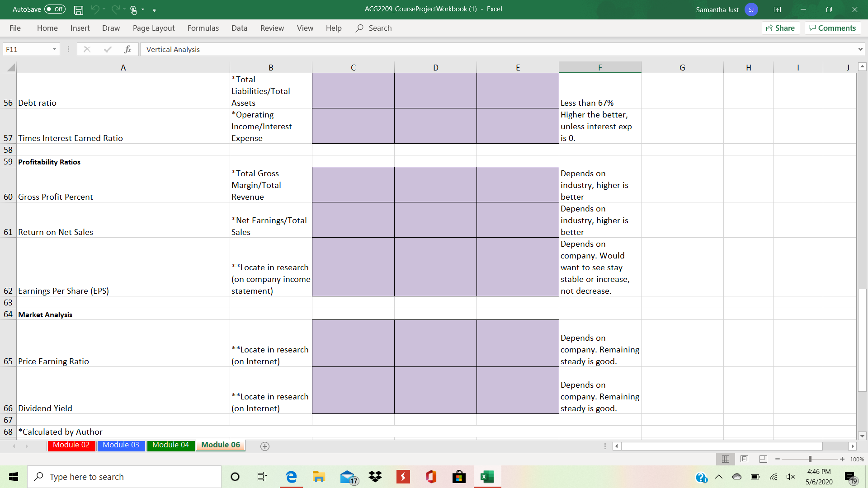Viewport: 868px width, 488px height.
Task: Add a new worksheet with the plus button
Action: pos(265,446)
